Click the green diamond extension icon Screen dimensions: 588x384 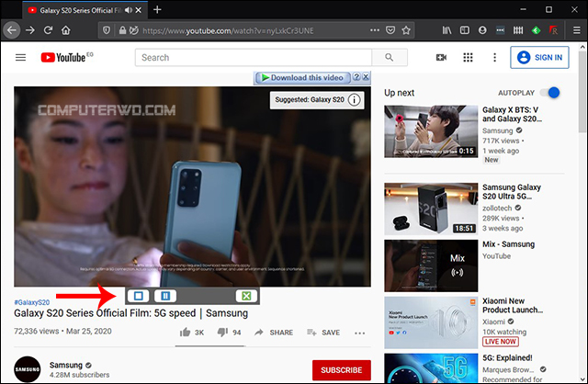536,30
